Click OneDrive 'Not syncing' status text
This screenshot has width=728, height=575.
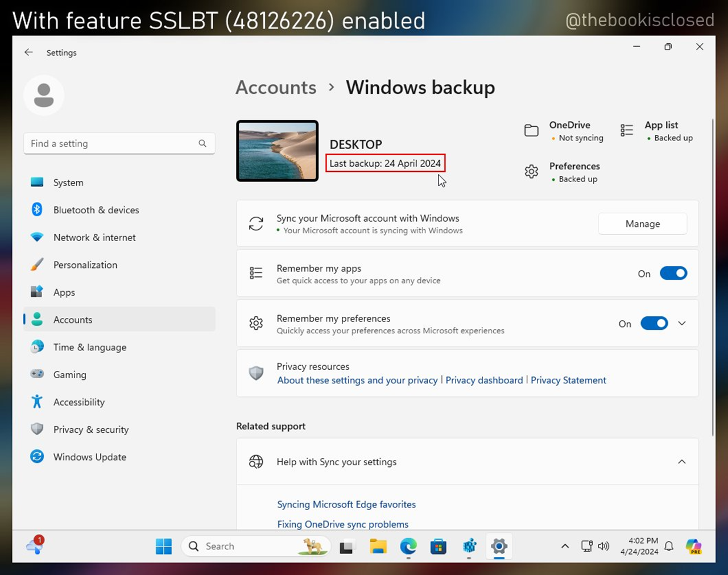click(x=581, y=138)
